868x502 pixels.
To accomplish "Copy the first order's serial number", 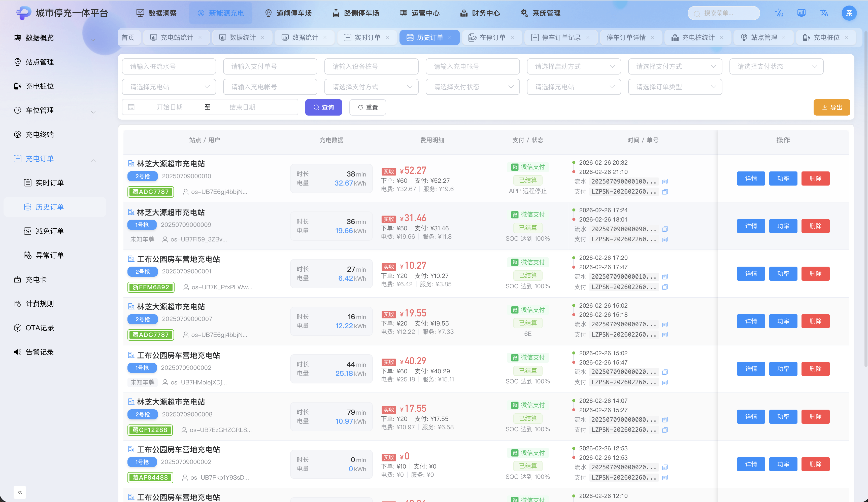I will [x=665, y=182].
